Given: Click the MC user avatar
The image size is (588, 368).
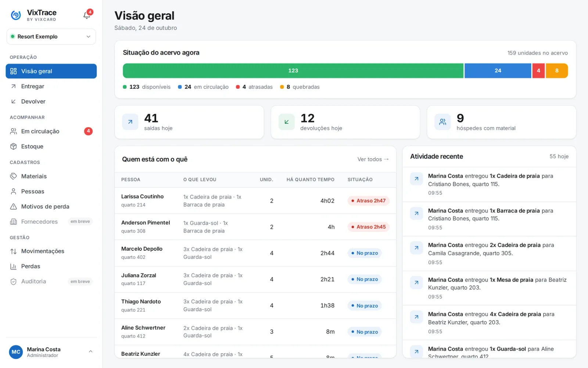Looking at the screenshot, I should (x=16, y=352).
